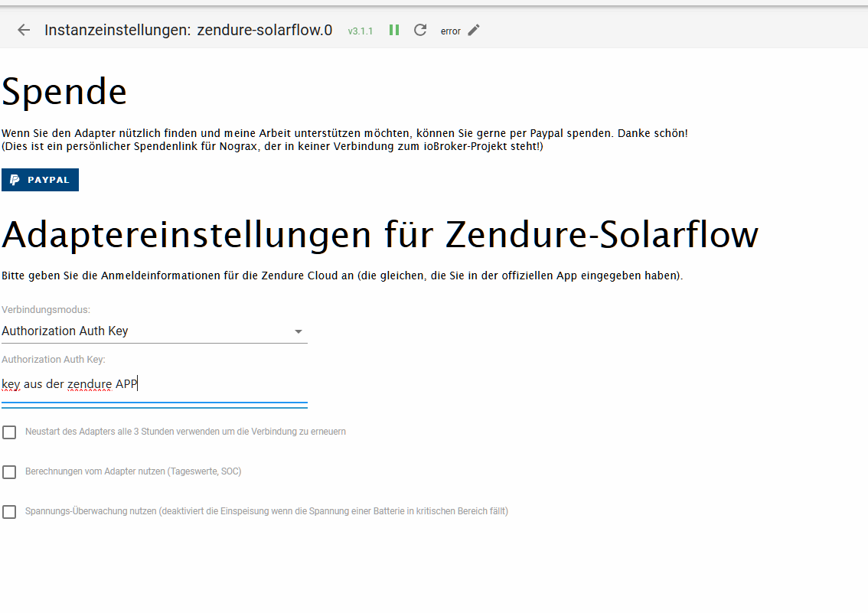The image size is (868, 613).
Task: Click inside the Authorization Auth Key field
Action: (155, 384)
